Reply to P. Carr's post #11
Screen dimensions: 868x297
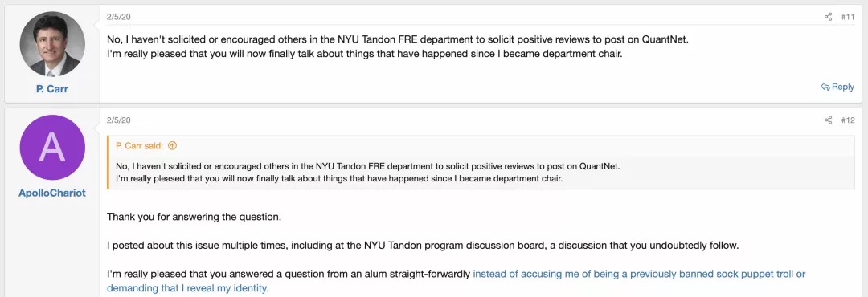(837, 87)
